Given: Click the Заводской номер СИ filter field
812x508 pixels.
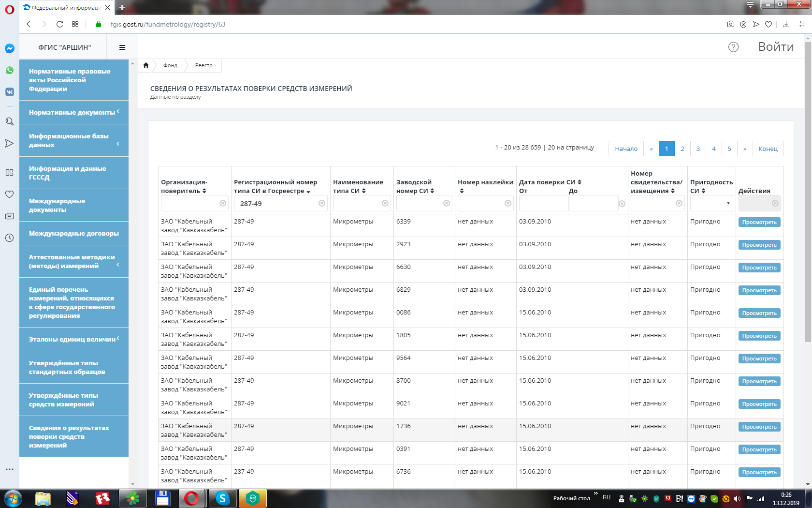Looking at the screenshot, I should 419,204.
